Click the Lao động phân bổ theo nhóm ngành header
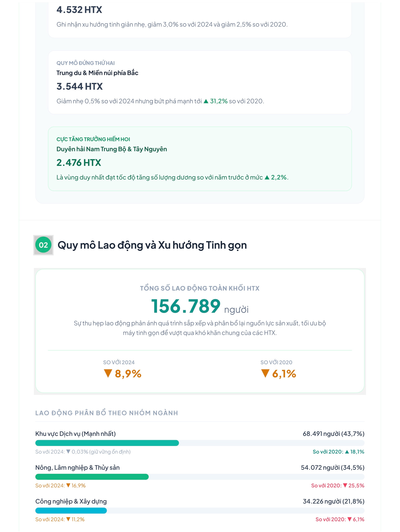 tap(107, 413)
